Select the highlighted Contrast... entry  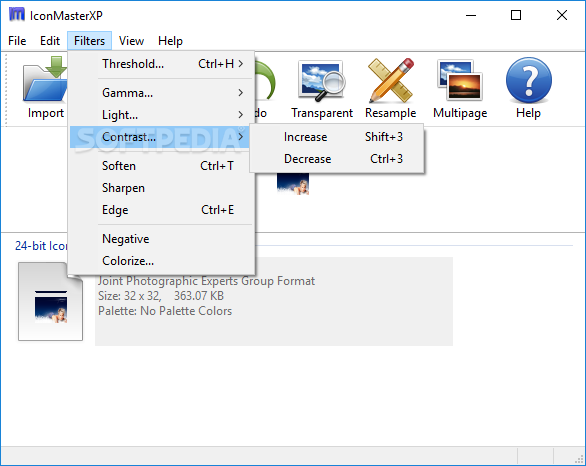[x=161, y=137]
